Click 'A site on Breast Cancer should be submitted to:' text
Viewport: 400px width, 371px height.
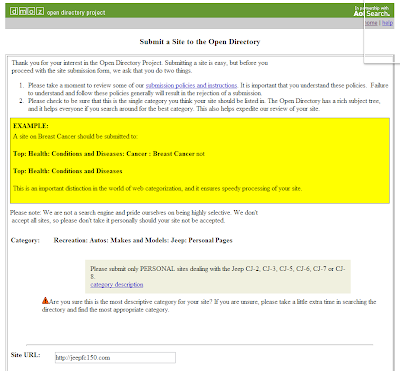(x=75, y=136)
